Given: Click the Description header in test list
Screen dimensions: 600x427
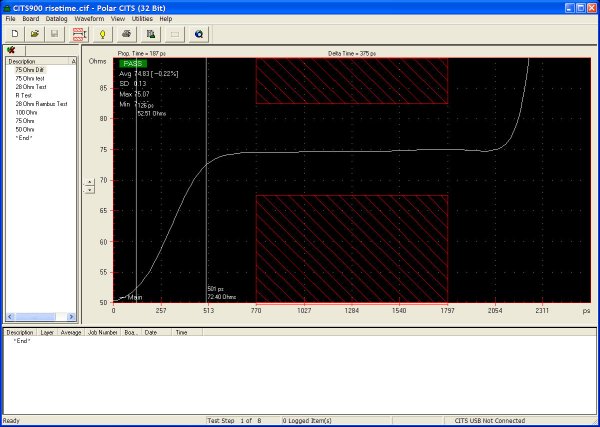Looking at the screenshot, I should click(37, 61).
